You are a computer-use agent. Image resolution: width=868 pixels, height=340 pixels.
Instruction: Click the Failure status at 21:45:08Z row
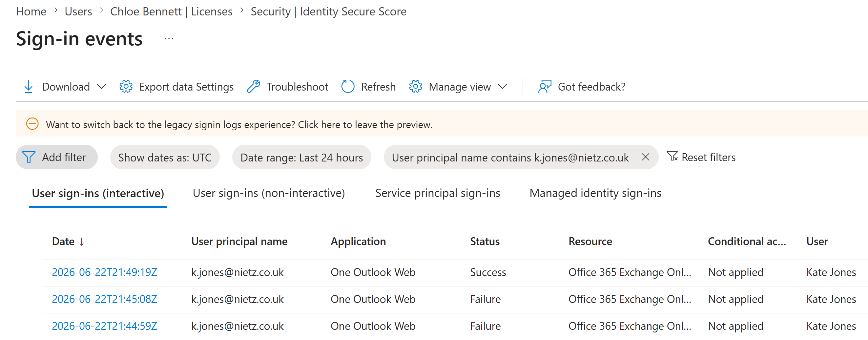click(x=485, y=299)
